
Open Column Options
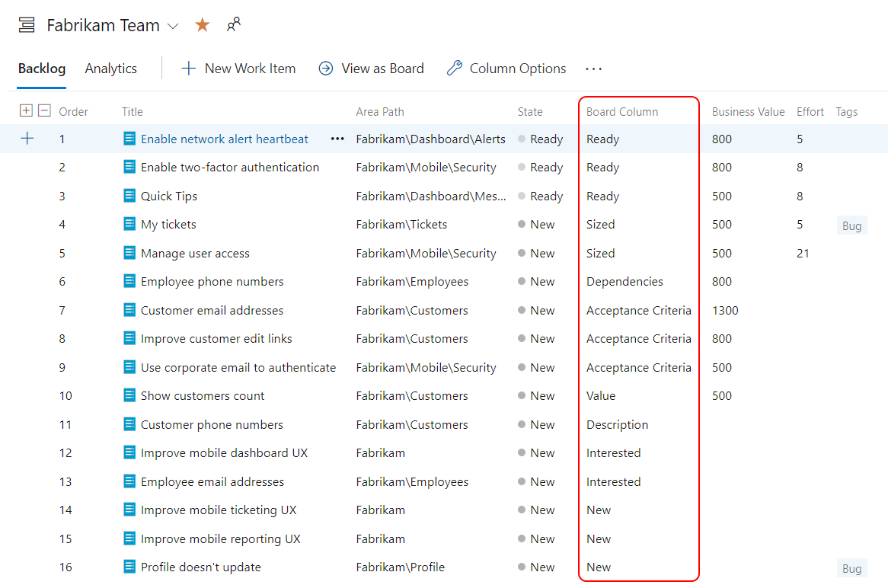506,69
